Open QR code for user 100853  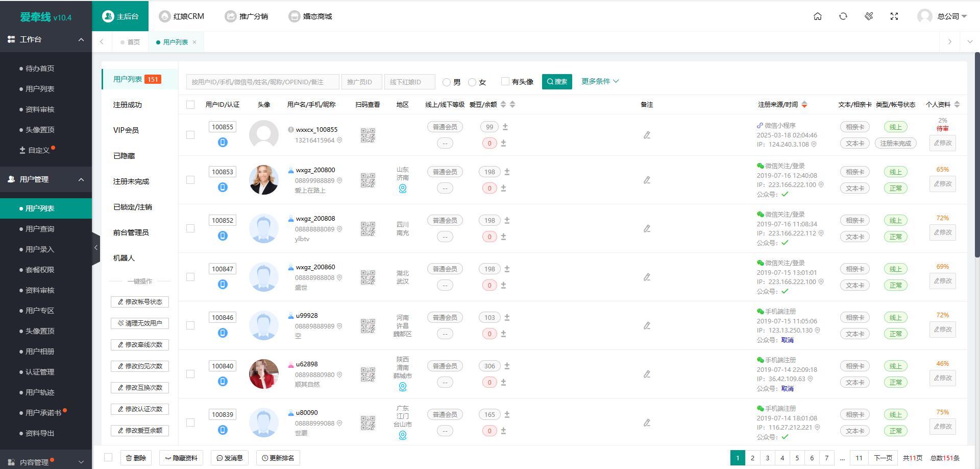coord(367,180)
